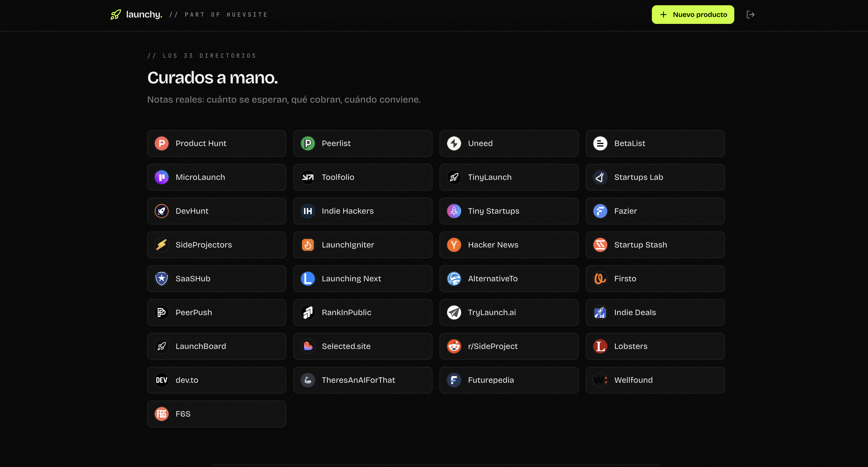Viewport: 868px width, 467px height.
Task: Click the DevHunt rocket icon
Action: [162, 211]
